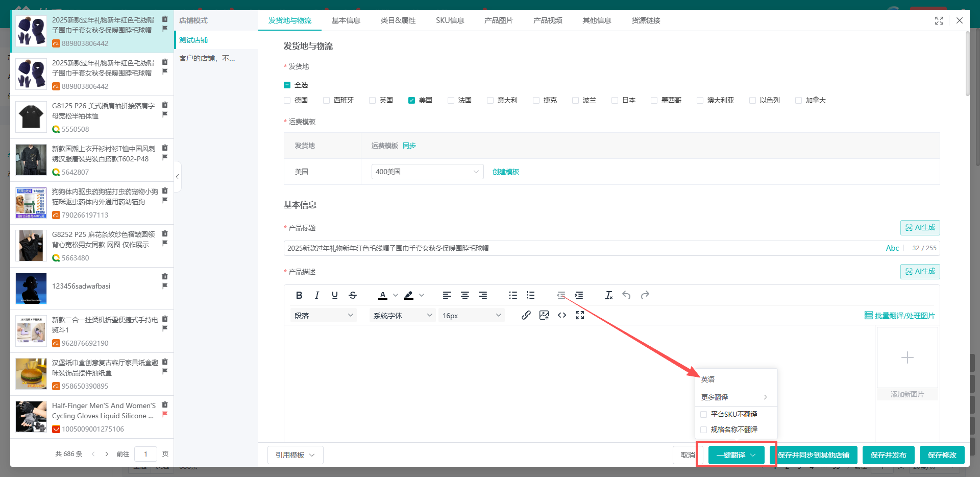Open the 段落 paragraph style dropdown
The width and height of the screenshot is (980, 477).
[x=324, y=316]
